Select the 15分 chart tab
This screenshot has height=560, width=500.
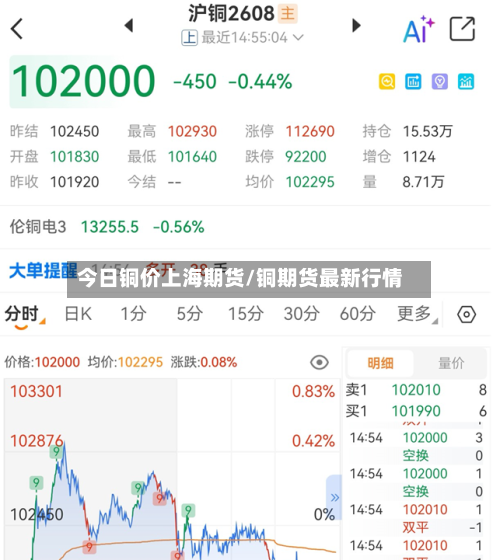(246, 314)
